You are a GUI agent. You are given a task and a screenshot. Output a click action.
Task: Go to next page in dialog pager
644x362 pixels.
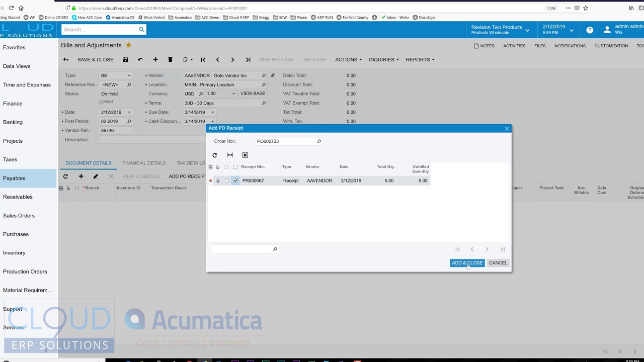[x=487, y=249]
